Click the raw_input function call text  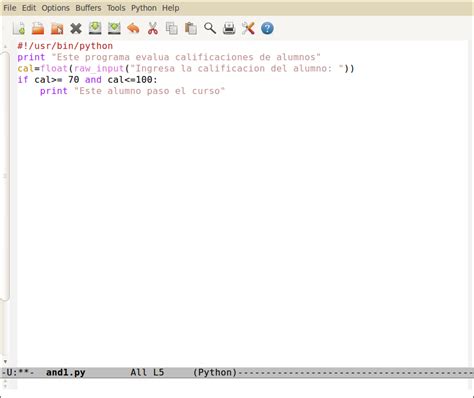point(99,68)
